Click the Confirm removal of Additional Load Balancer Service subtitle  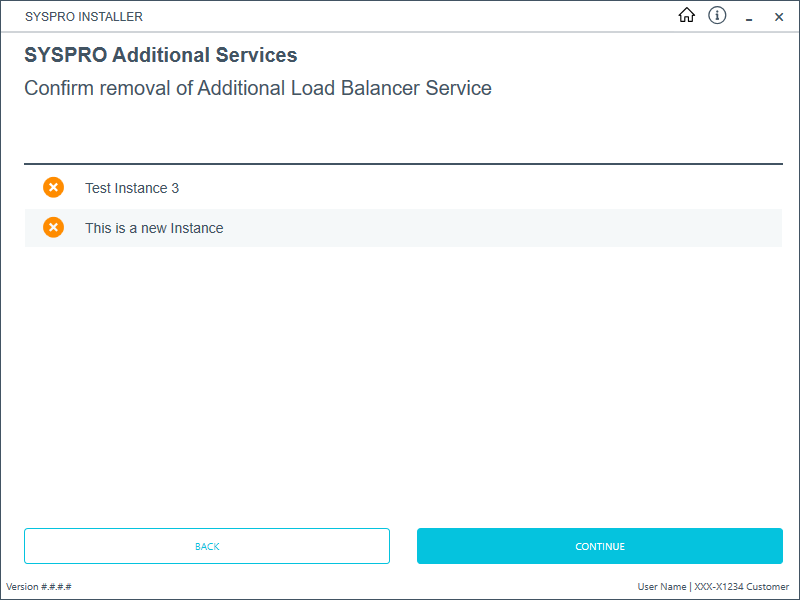coord(258,88)
